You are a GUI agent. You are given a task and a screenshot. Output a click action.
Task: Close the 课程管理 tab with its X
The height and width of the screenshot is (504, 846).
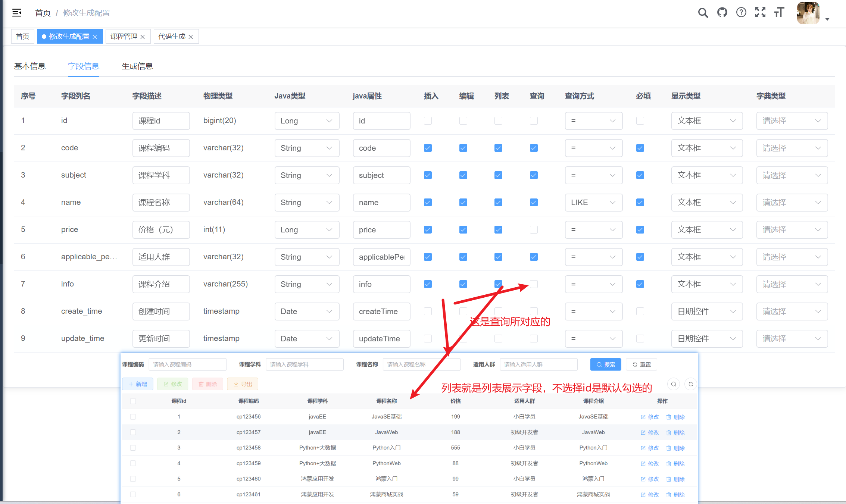143,37
